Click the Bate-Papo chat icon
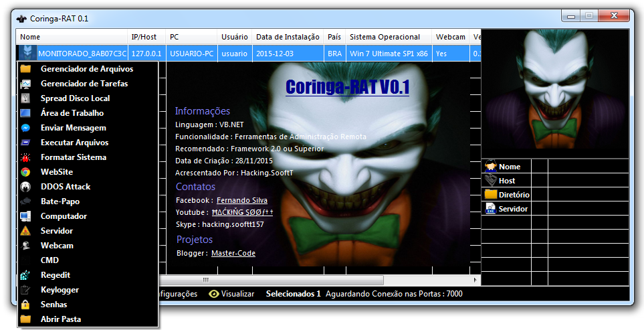644x330 pixels. tap(25, 201)
